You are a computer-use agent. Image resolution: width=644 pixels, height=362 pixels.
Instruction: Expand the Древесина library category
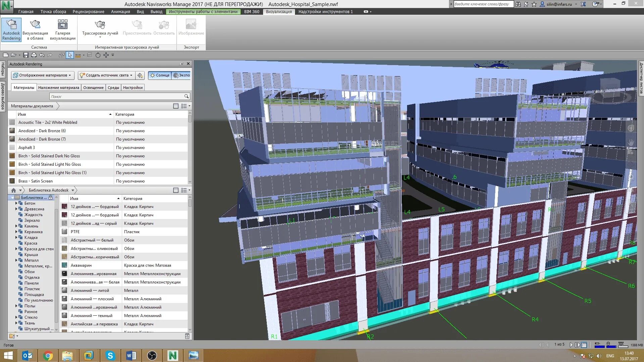16,209
